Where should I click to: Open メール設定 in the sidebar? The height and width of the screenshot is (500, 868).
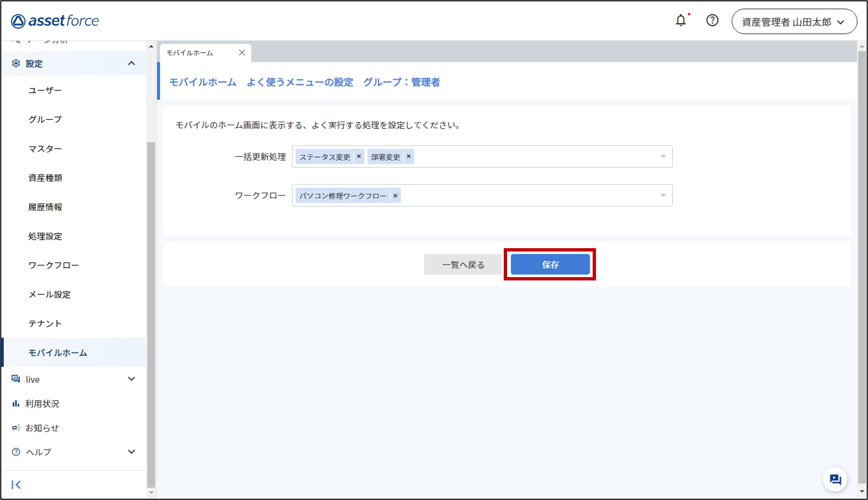(50, 294)
